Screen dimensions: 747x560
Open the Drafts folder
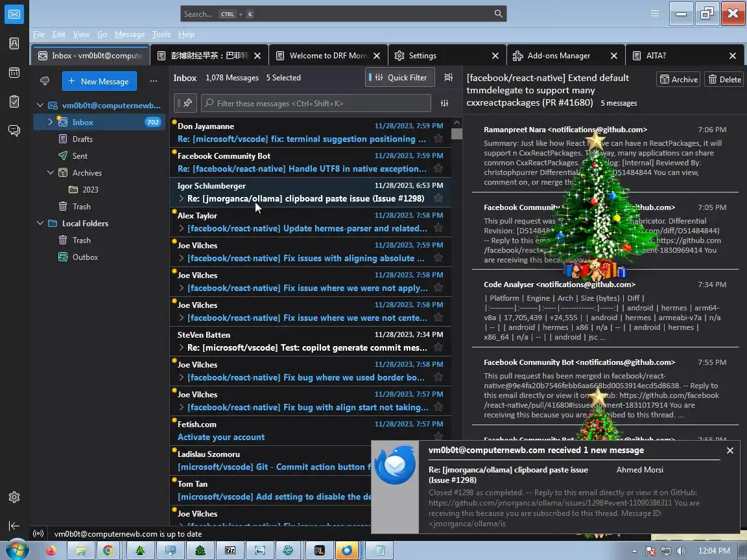click(x=82, y=139)
